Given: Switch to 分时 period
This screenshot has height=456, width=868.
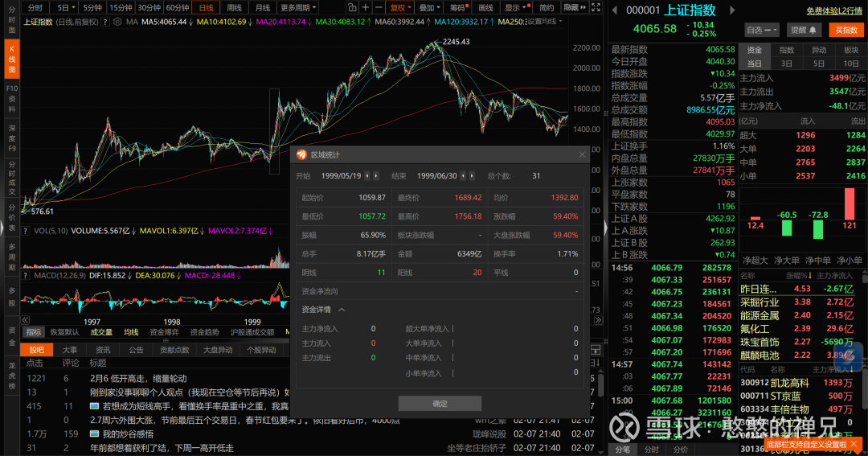Looking at the screenshot, I should 35,8.
